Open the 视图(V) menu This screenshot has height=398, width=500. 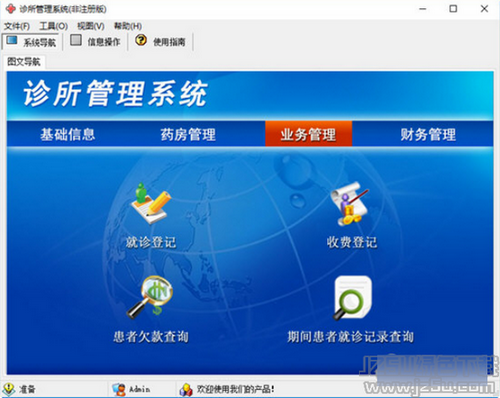pos(91,26)
